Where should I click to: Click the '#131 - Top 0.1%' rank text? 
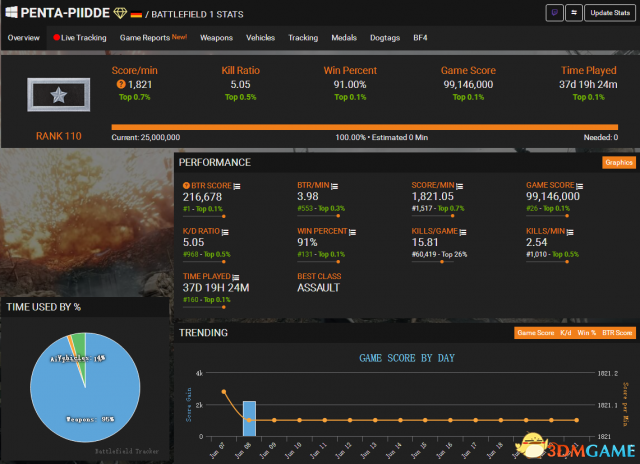point(321,255)
